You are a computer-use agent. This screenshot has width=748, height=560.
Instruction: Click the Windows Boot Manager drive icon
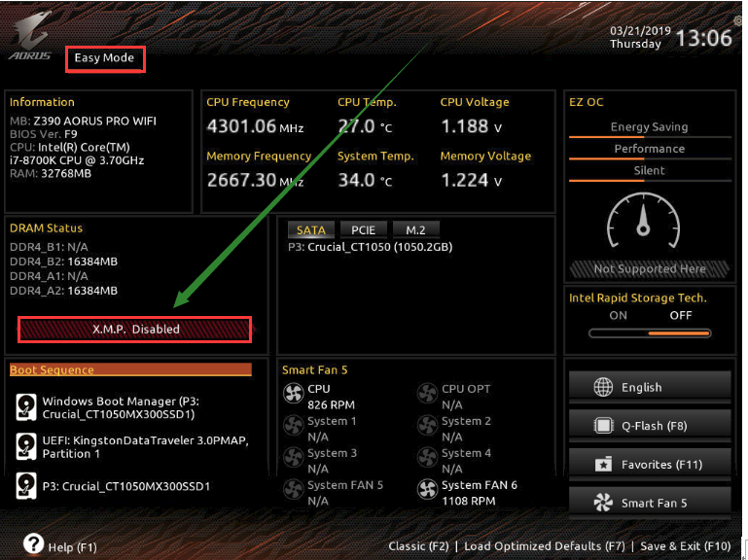(x=25, y=407)
